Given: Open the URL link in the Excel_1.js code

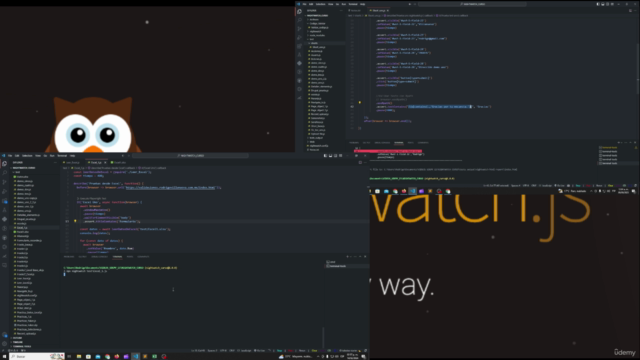Looking at the screenshot, I should (171, 187).
